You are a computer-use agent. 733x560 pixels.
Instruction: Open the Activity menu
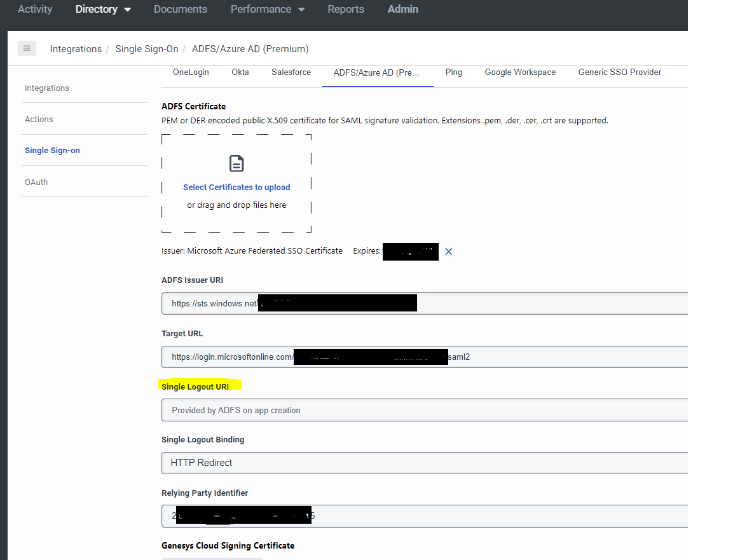(35, 10)
